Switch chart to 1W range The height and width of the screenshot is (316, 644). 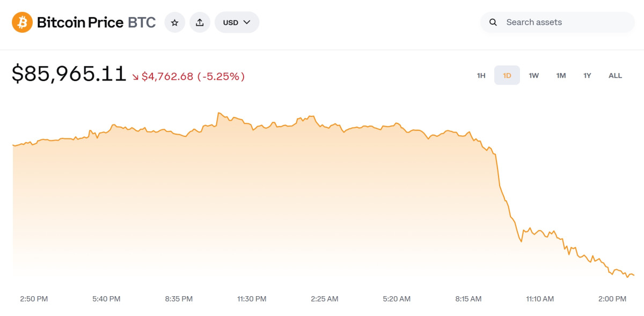(x=533, y=76)
